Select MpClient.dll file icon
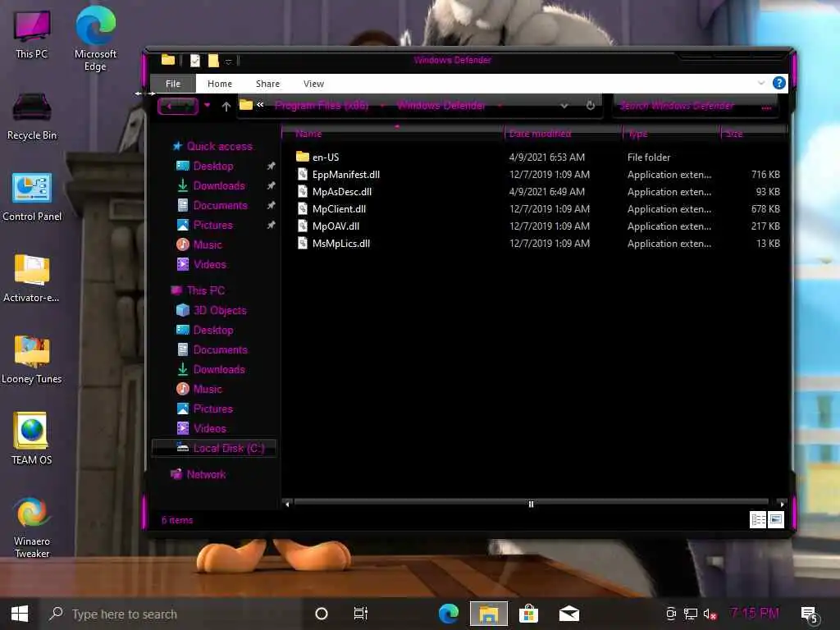840x630 pixels. [303, 208]
